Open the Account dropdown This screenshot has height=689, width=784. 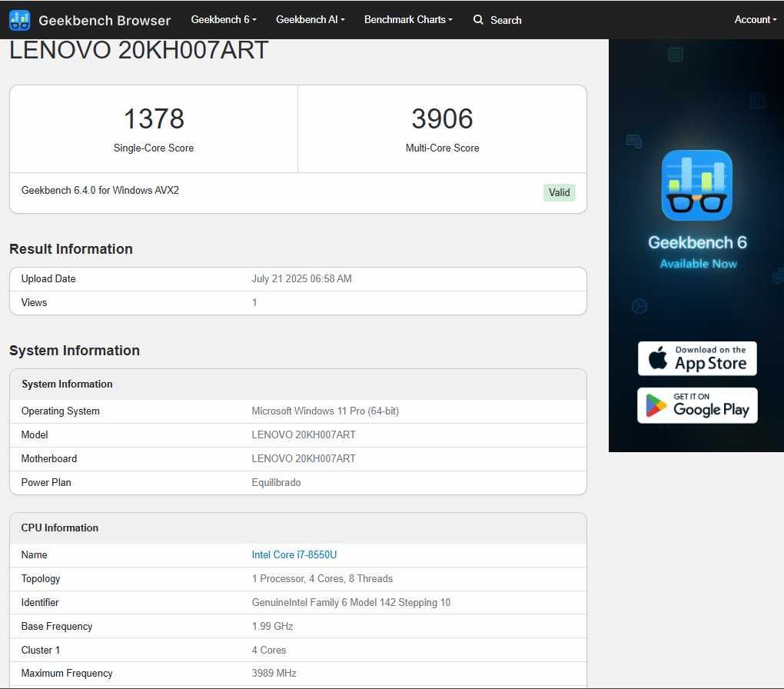755,19
